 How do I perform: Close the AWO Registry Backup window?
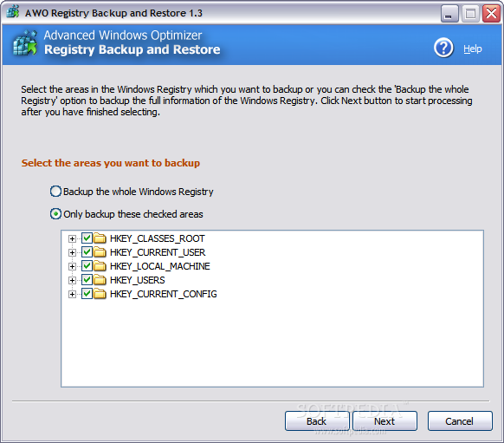click(491, 14)
